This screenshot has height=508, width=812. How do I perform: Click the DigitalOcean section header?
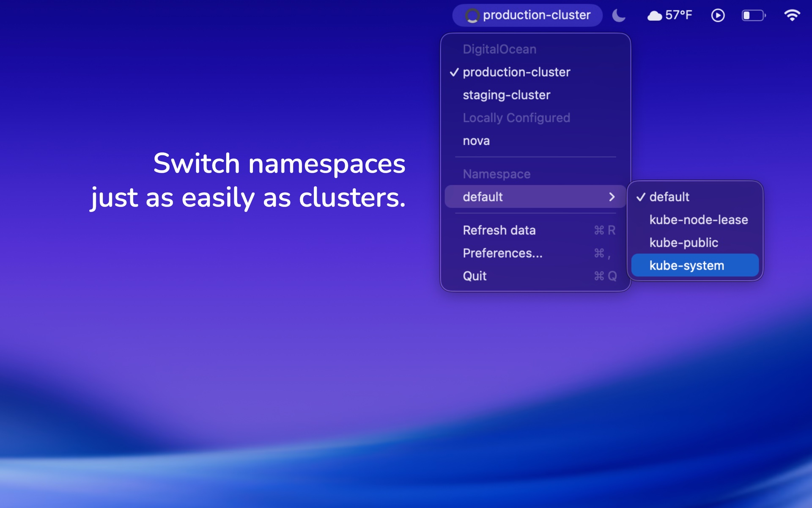click(499, 49)
